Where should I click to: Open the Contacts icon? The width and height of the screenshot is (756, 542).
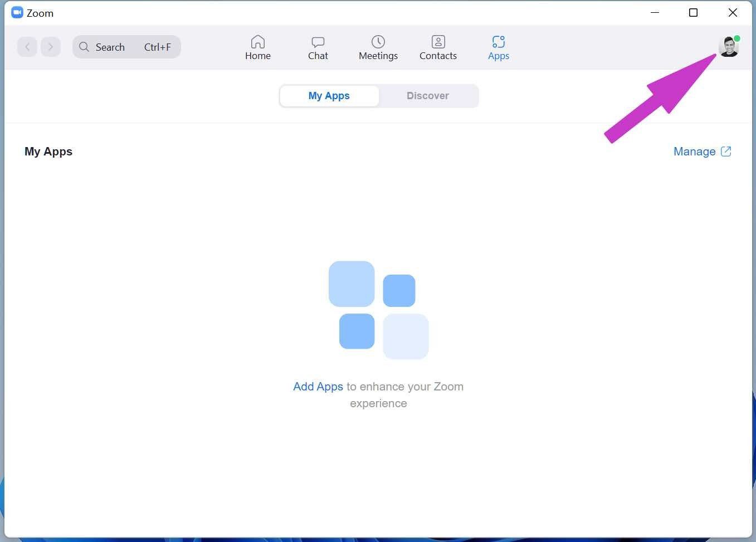coord(438,42)
